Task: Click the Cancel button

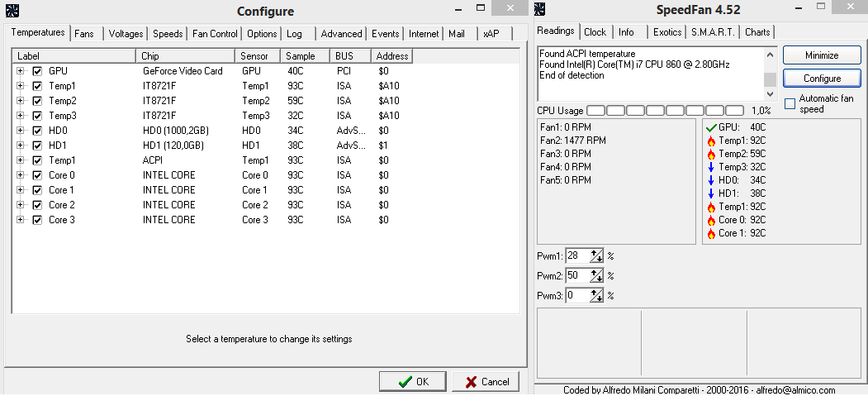Action: (x=486, y=382)
